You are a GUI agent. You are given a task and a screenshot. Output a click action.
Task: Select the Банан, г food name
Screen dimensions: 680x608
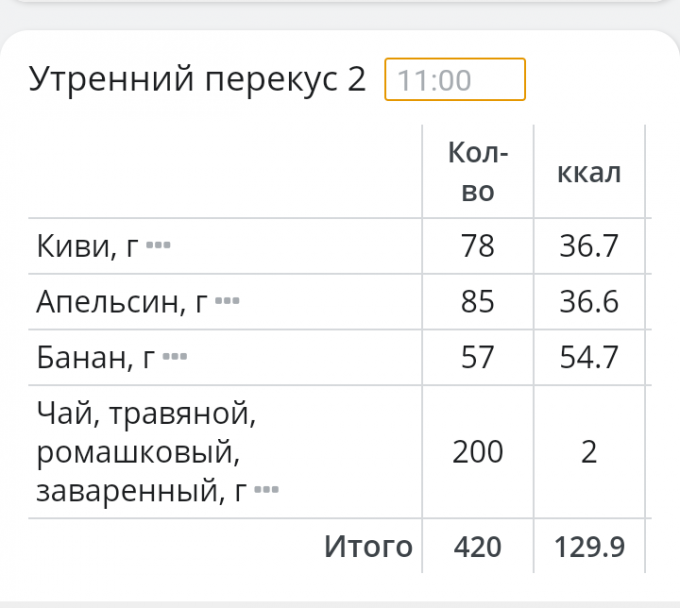95,358
